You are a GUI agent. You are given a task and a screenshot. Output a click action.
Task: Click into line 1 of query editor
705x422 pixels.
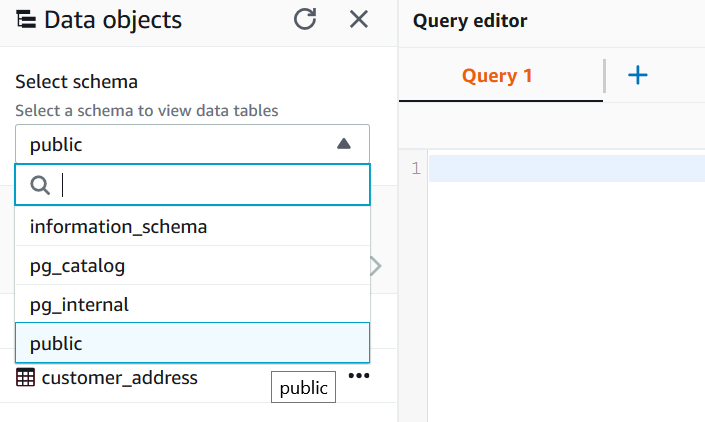pyautogui.click(x=565, y=169)
